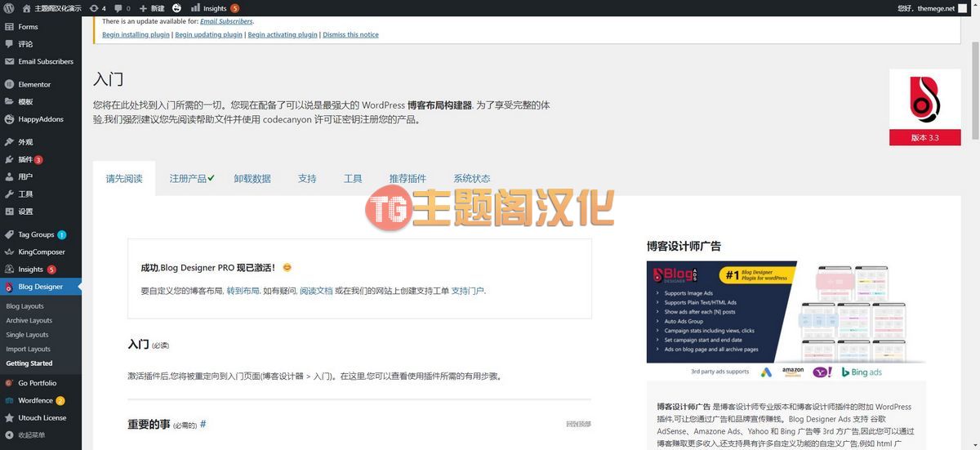The image size is (980, 450).
Task: Open 设置 settings icon in sidebar
Action: click(9, 212)
